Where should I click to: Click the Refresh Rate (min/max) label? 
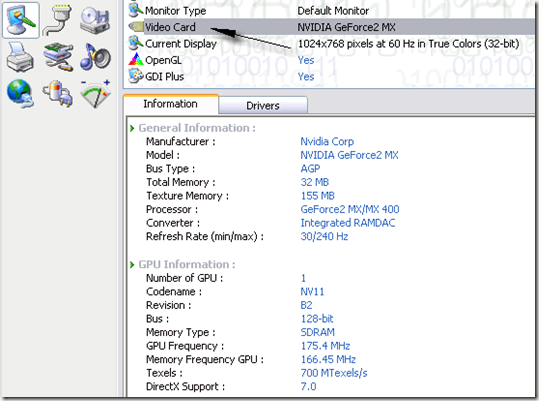(205, 236)
